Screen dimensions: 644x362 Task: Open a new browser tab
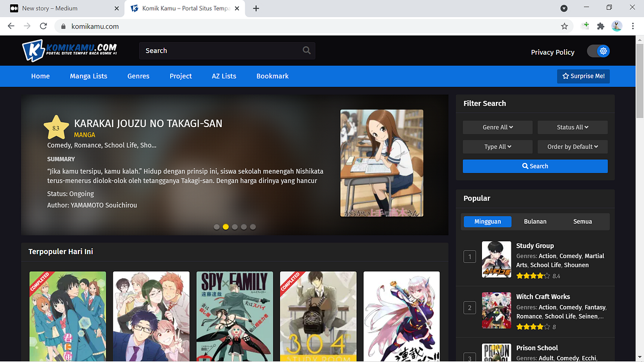[x=256, y=8]
